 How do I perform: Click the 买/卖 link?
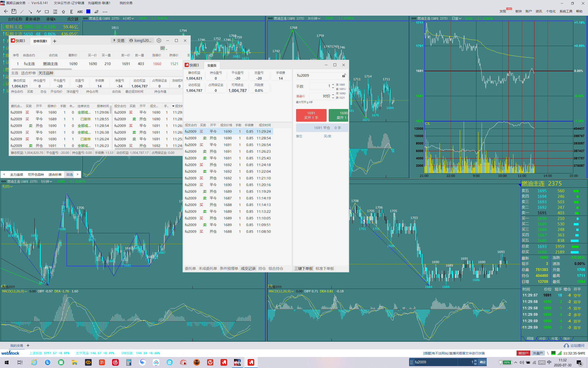327,136
